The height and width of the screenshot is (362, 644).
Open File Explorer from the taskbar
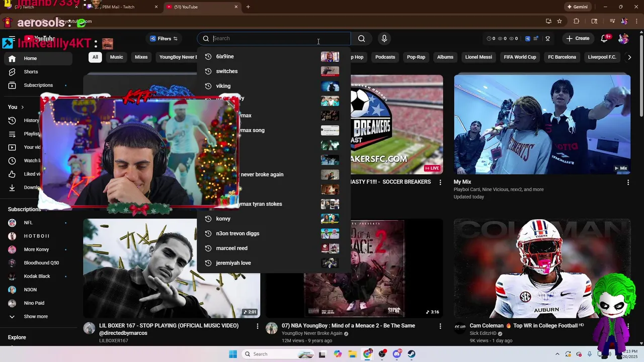point(352,354)
